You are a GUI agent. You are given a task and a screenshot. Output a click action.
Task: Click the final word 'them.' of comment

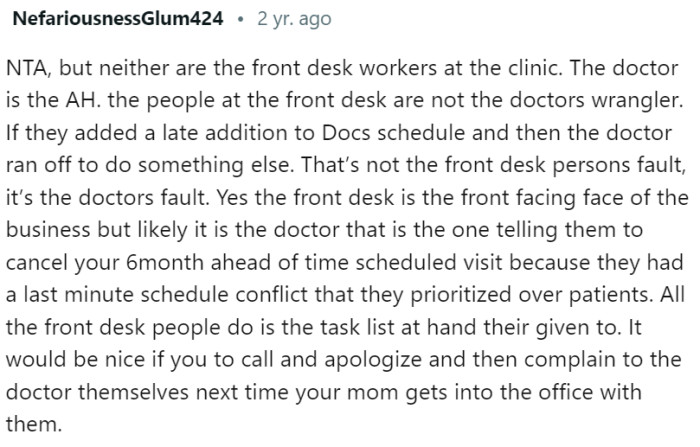point(33,424)
